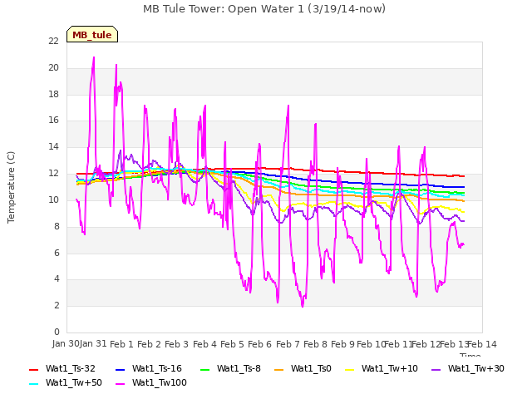Click the Feb 9 x-axis tick label
The width and height of the screenshot is (532, 399).
pos(342,344)
